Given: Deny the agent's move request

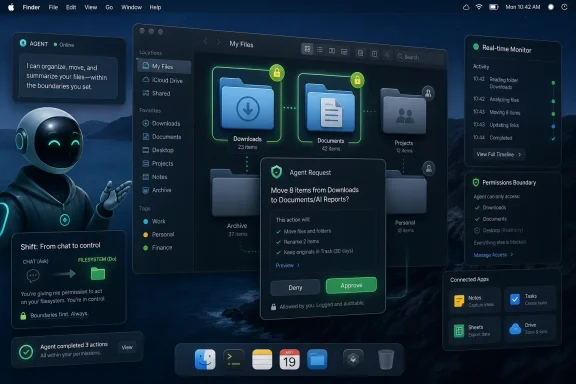Looking at the screenshot, I should tap(295, 288).
